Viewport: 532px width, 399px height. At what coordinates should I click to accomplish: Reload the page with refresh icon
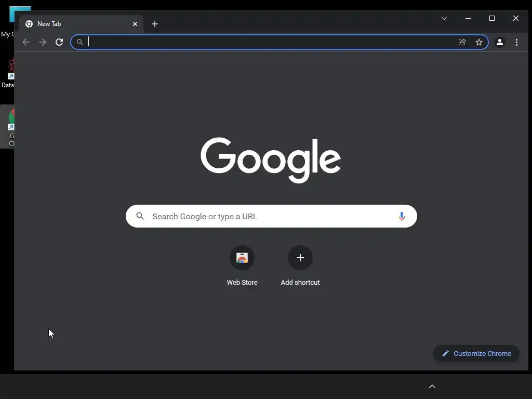point(59,42)
